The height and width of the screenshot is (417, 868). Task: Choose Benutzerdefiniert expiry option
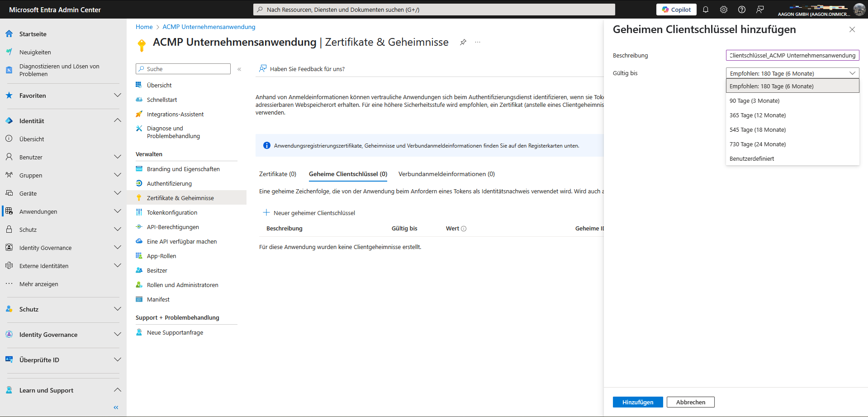point(752,159)
